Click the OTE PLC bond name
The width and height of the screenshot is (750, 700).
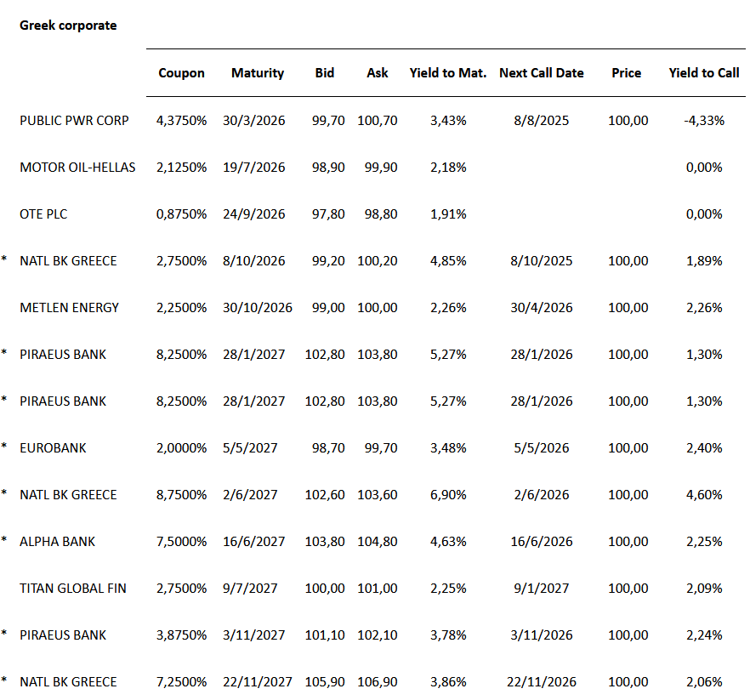click(43, 214)
